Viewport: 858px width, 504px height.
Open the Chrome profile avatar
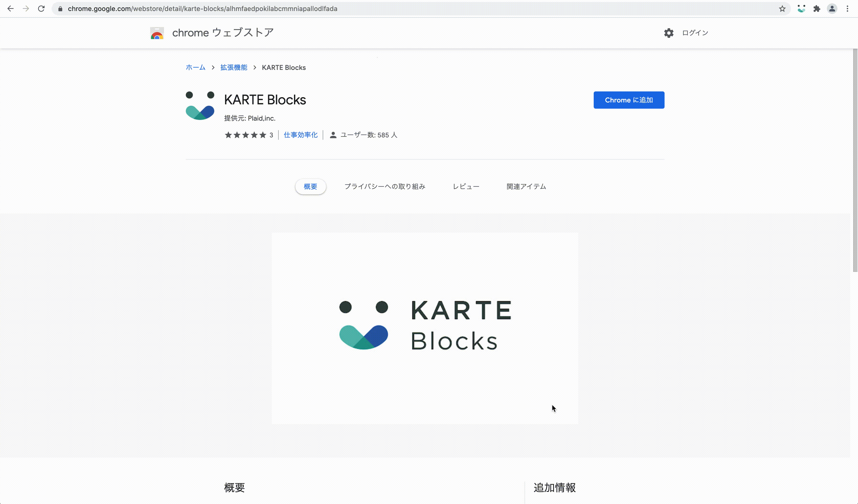pyautogui.click(x=832, y=9)
